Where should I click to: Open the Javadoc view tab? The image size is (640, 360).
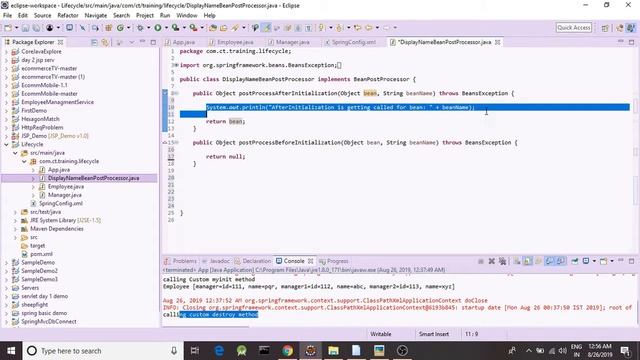[216, 261]
